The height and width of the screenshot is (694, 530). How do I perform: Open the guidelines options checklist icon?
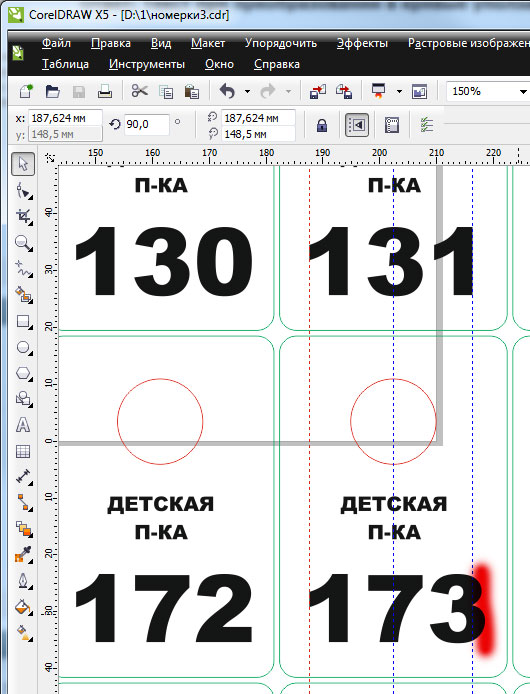click(427, 125)
